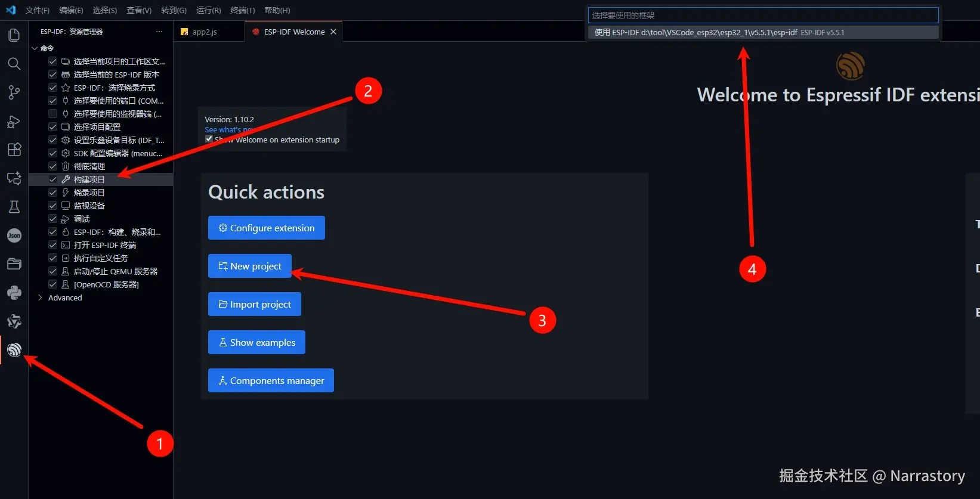Open the 查看(V) menu
980x499 pixels.
(x=139, y=10)
